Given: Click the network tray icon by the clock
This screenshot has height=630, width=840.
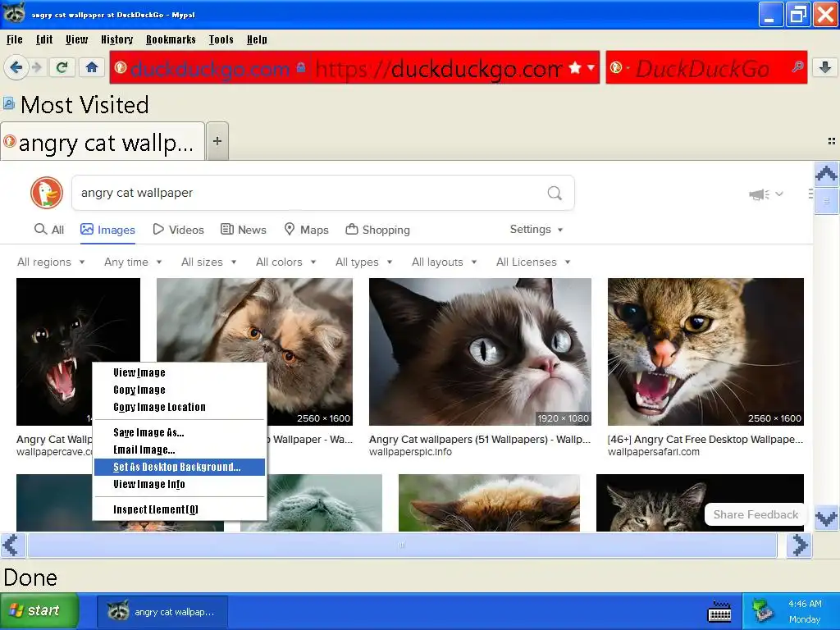Looking at the screenshot, I should pyautogui.click(x=762, y=610).
